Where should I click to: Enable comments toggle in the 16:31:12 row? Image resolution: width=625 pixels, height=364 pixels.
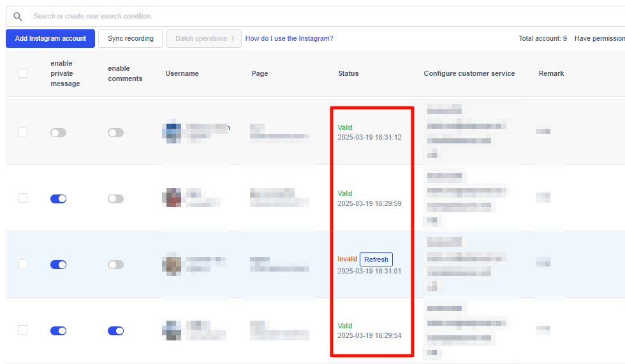pos(115,133)
